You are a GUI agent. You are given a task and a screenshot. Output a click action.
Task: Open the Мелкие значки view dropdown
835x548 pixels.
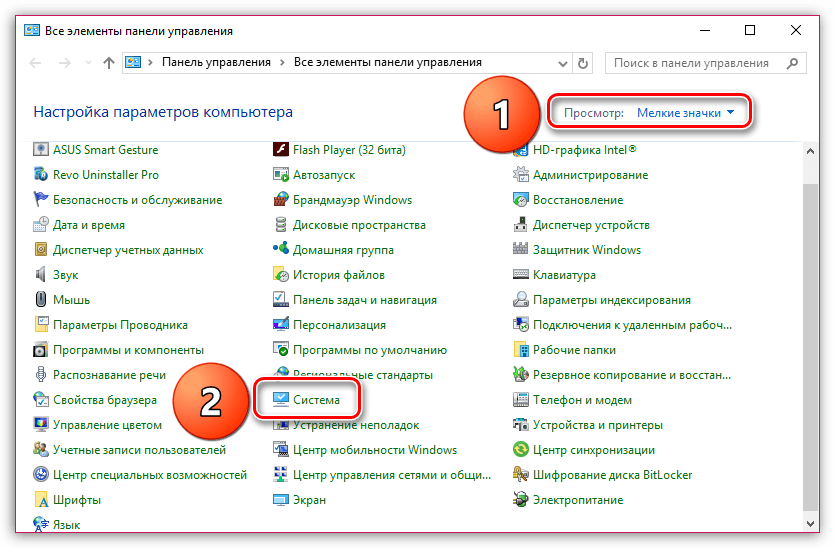click(685, 113)
